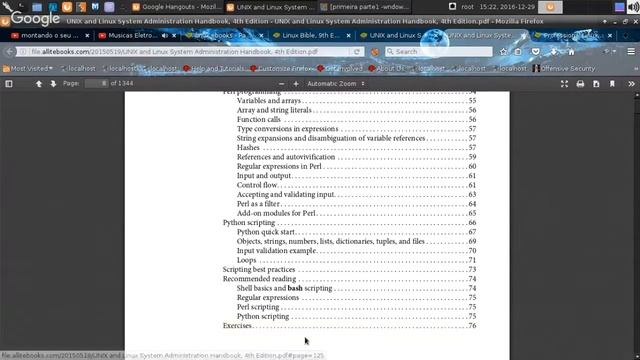The width and height of the screenshot is (640, 360).
Task: Zoom out with the minus button
Action: point(281,84)
